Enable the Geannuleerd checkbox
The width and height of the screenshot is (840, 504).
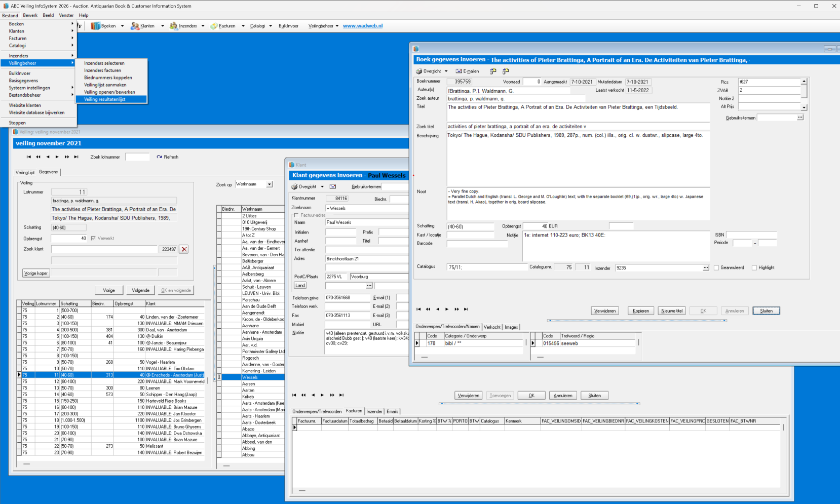click(716, 268)
